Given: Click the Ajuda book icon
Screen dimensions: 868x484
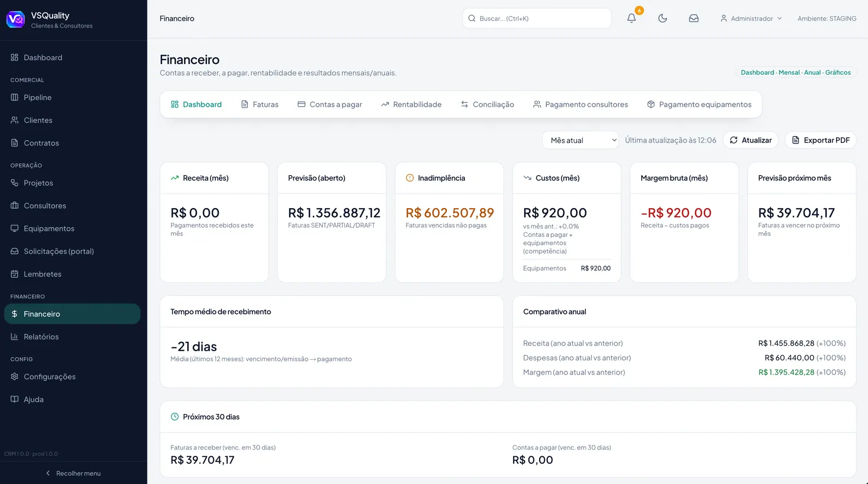Looking at the screenshot, I should [15, 399].
